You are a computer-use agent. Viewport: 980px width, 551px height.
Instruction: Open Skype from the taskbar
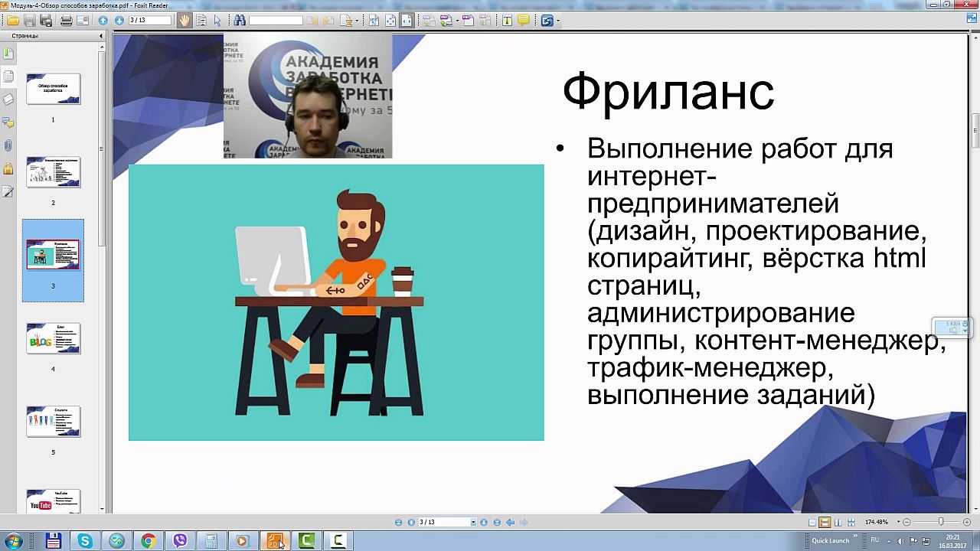[x=84, y=541]
